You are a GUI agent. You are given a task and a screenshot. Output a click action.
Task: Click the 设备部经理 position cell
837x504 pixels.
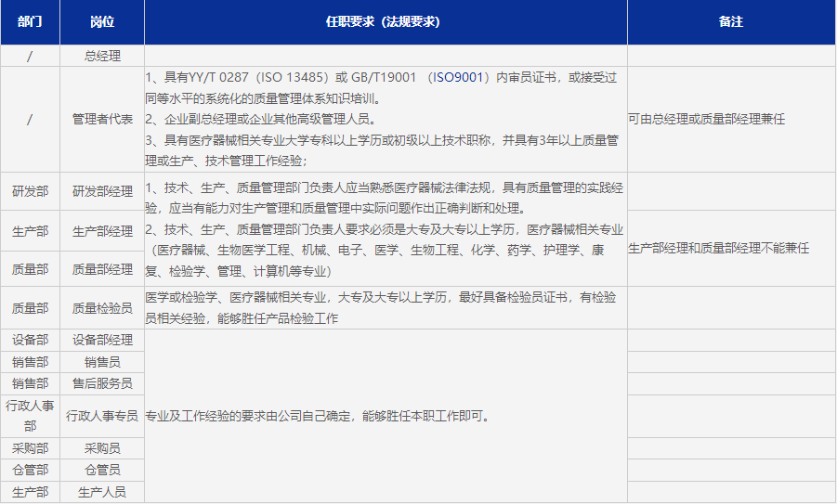click(x=102, y=340)
